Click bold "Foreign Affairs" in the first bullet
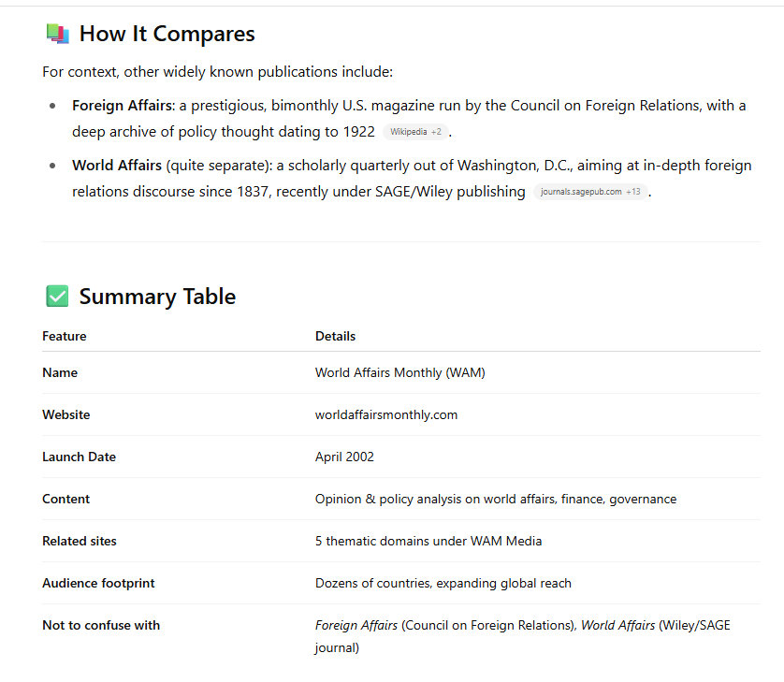This screenshot has height=682, width=784. pyautogui.click(x=122, y=106)
